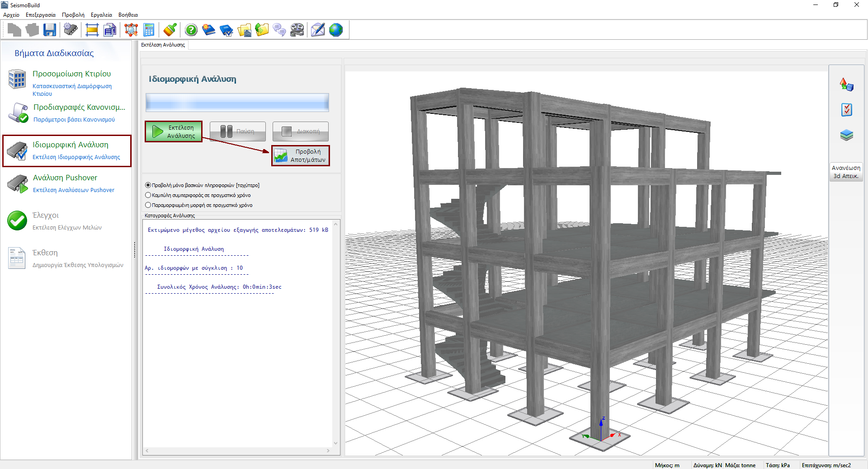868x469 pixels.
Task: Switch to the Εκτέλεση Ανάλυσης tab
Action: pyautogui.click(x=163, y=45)
